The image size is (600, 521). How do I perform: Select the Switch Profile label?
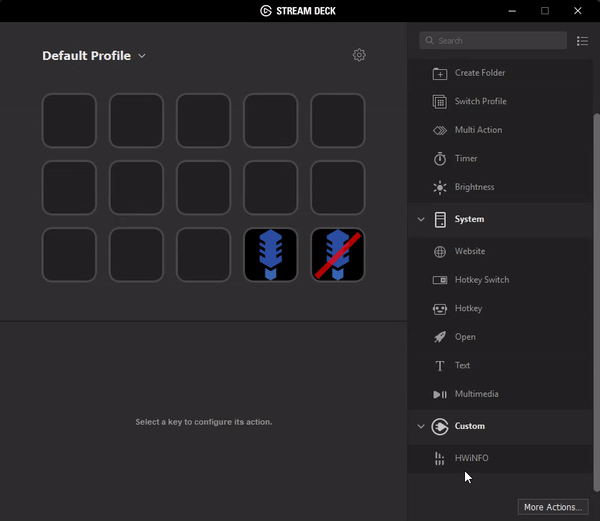[x=481, y=101]
